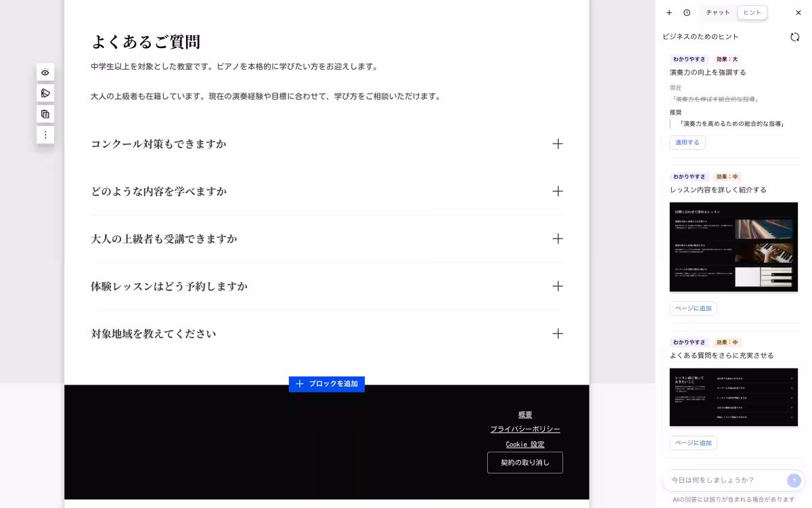Select the paragraph about 大人の上級者も在籍
Image resolution: width=812 pixels, height=508 pixels.
(267, 96)
